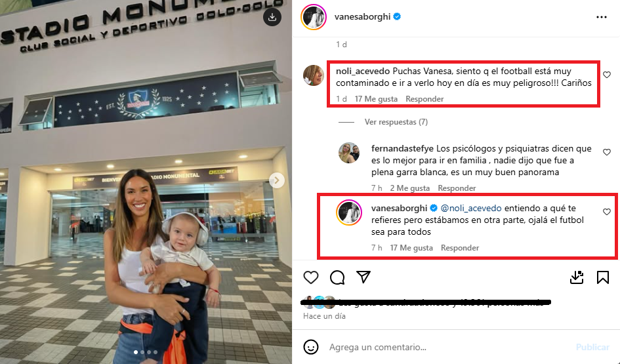
Task: Open the three-dots post options menu
Action: (x=602, y=17)
